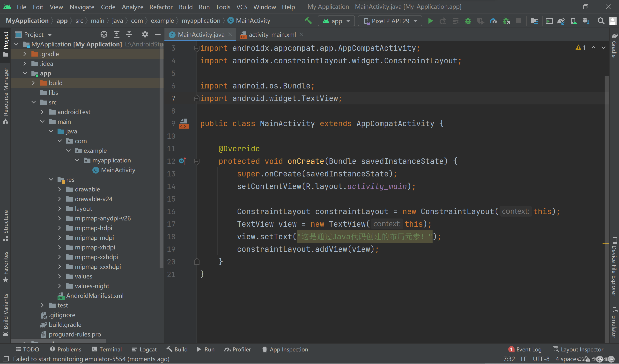The height and width of the screenshot is (364, 619).
Task: Select MainActivity in the breadcrumb bar
Action: click(x=252, y=21)
